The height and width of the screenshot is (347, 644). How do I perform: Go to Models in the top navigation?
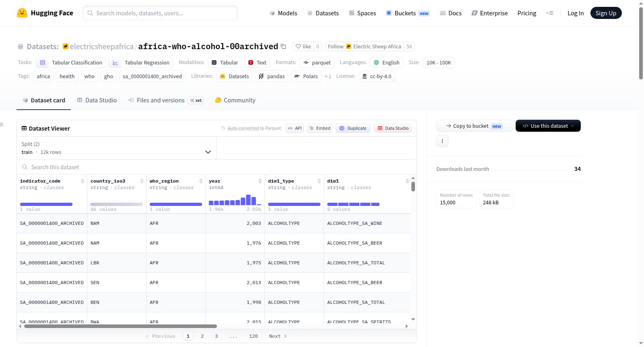pos(283,13)
